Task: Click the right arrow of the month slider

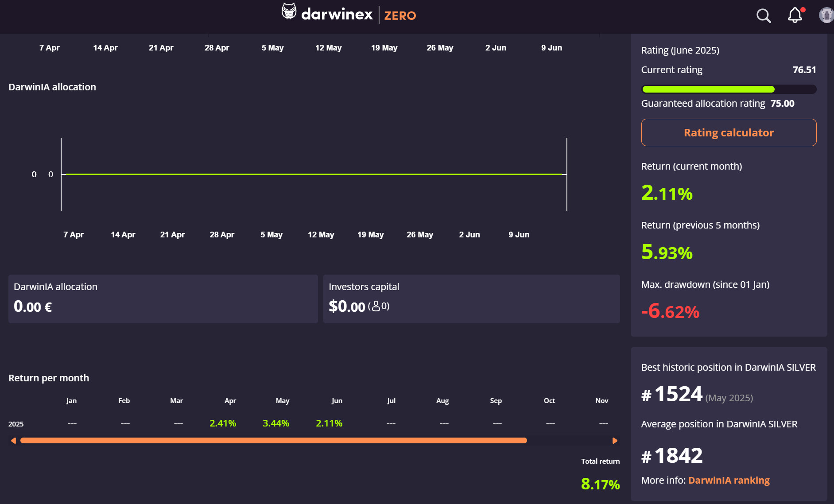Action: tap(615, 440)
